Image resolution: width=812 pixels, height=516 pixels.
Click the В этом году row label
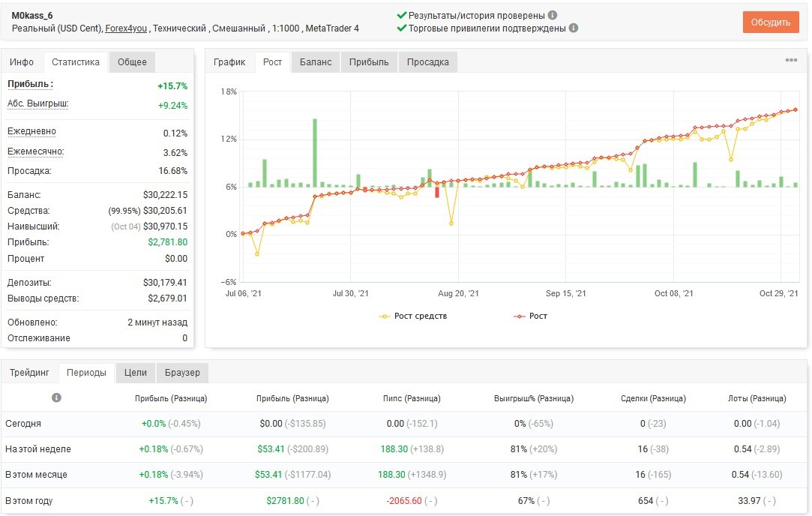click(29, 501)
